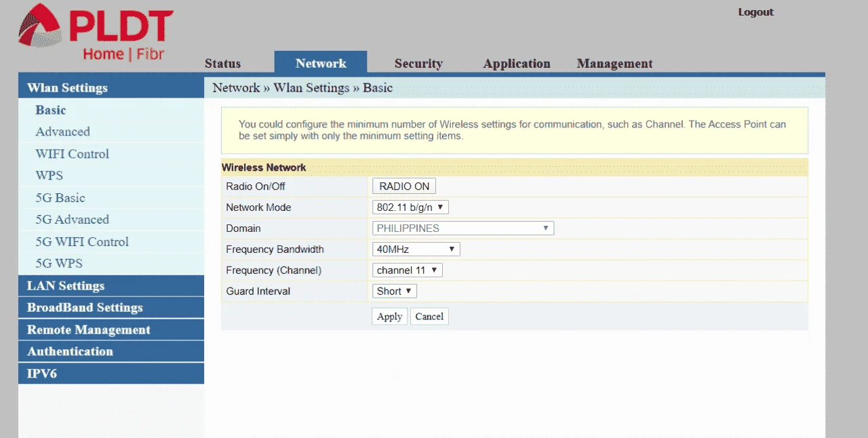Open the Domain PHILIPPINES dropdown

[463, 228]
